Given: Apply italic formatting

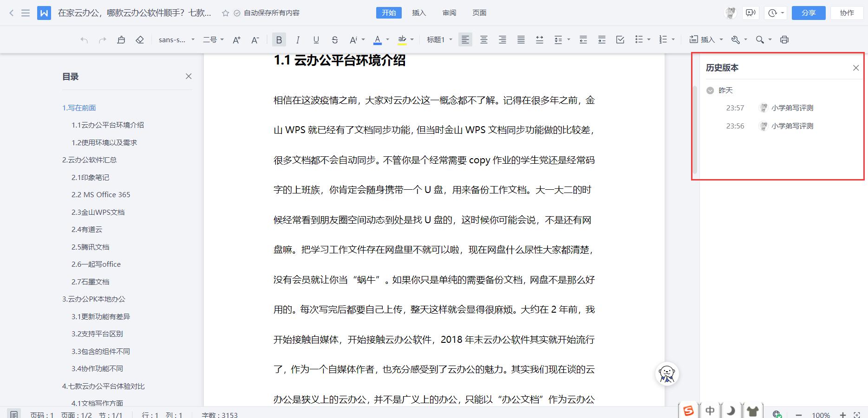Looking at the screenshot, I should coord(297,39).
